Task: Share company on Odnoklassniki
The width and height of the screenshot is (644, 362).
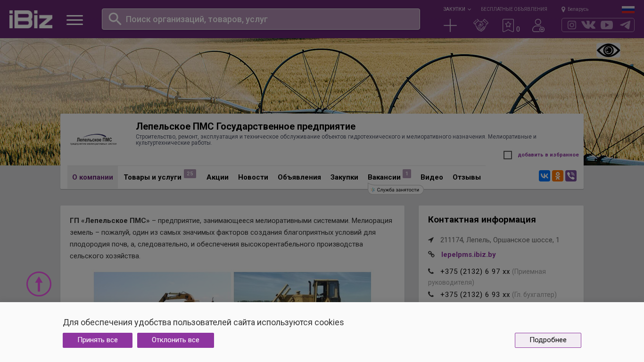Action: click(x=558, y=176)
